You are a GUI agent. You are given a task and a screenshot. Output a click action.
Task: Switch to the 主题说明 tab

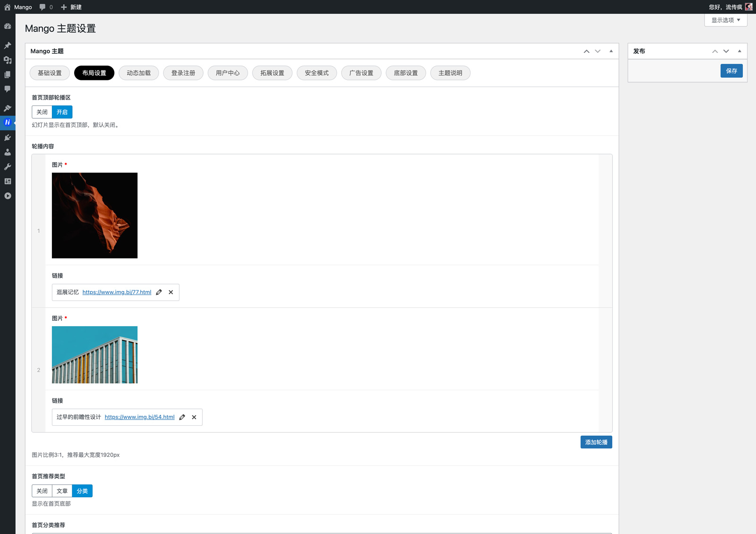pyautogui.click(x=450, y=73)
